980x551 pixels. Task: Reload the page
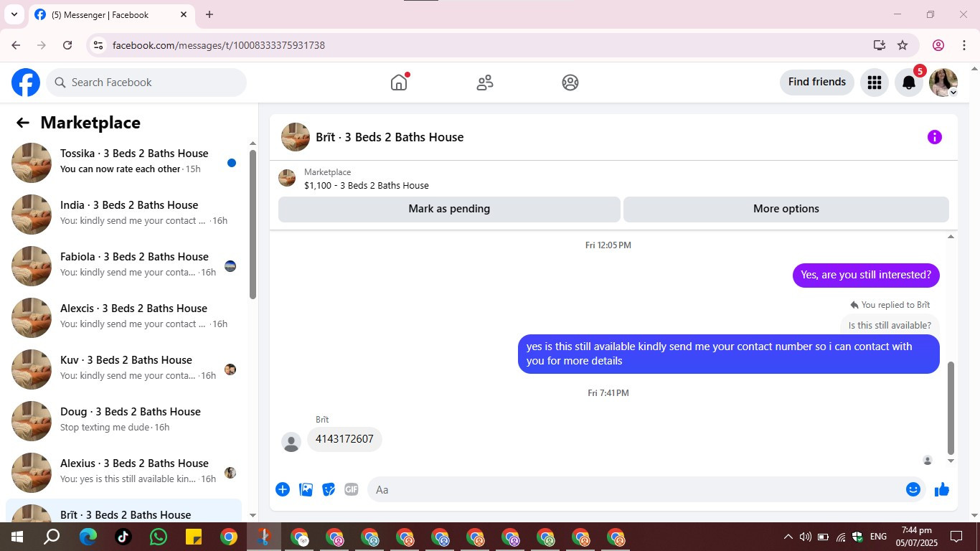coord(67,45)
